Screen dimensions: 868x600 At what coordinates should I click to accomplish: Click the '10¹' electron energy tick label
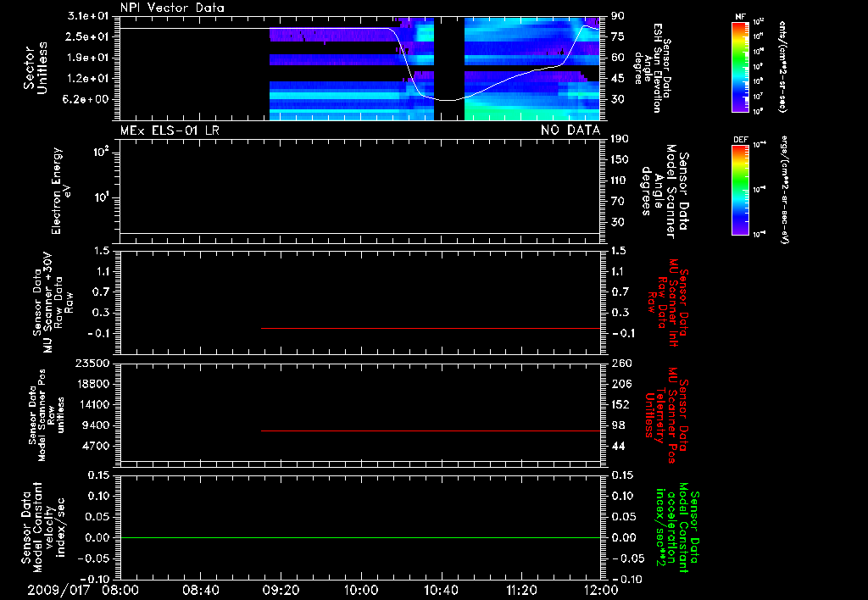(102, 197)
